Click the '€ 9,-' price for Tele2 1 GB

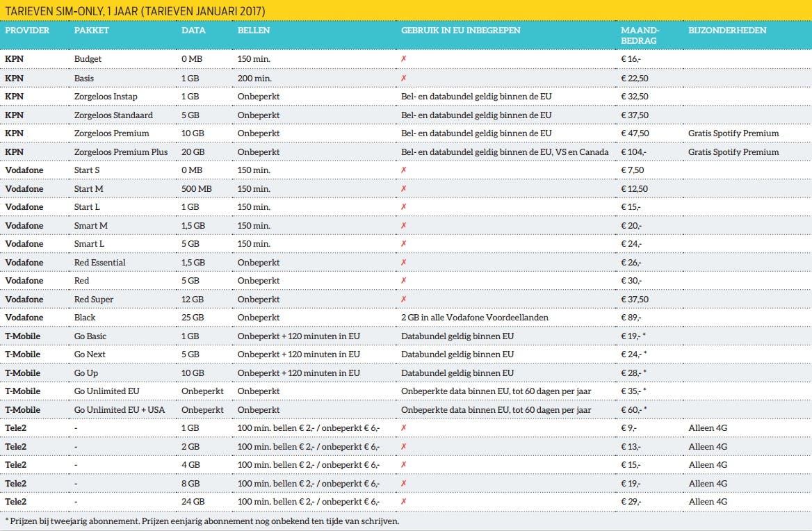click(x=628, y=428)
